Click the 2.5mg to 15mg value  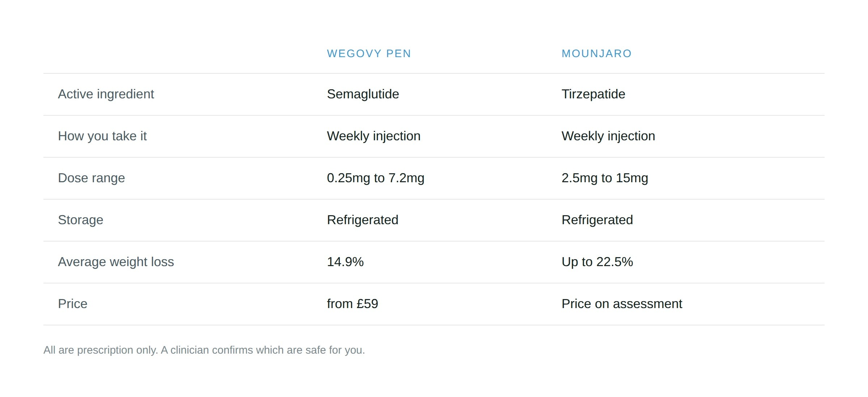(605, 178)
